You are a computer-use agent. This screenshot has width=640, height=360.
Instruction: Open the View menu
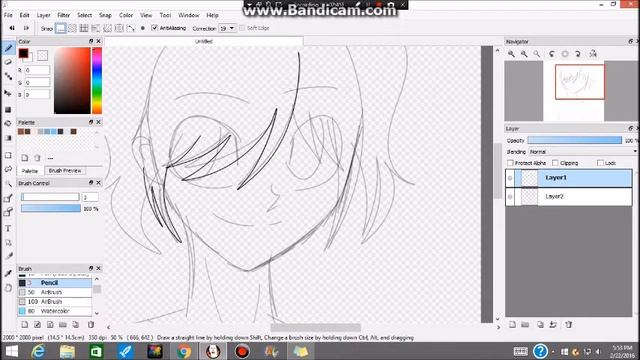click(x=146, y=15)
